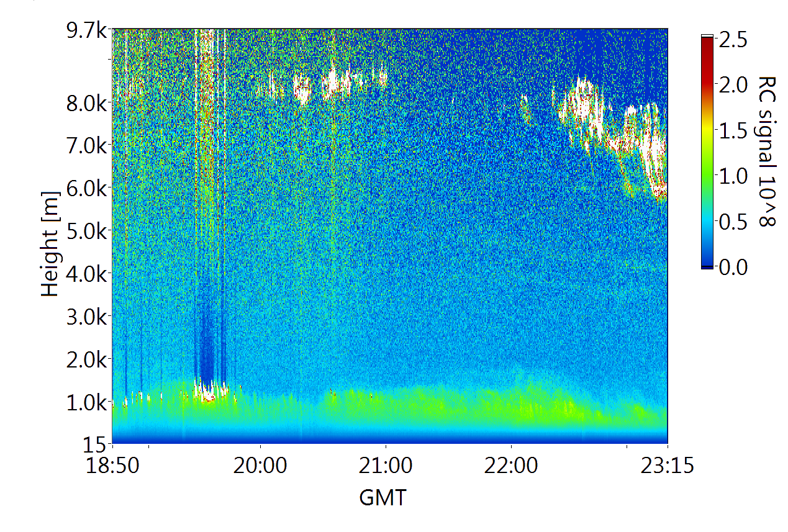Click the 0.0 colorbar scale label
The width and height of the screenshot is (788, 532).
731,267
